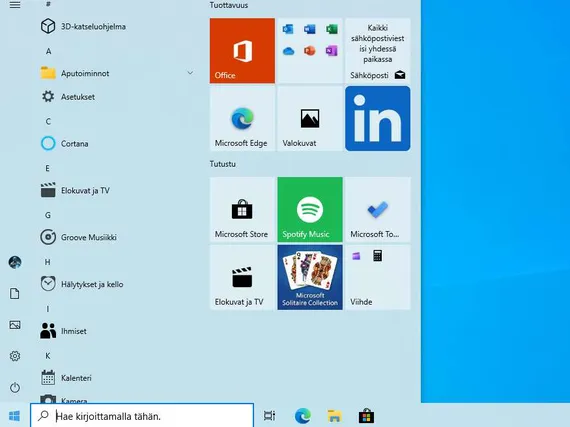This screenshot has width=570, height=427.
Task: Click the user account avatar
Action: (x=15, y=262)
